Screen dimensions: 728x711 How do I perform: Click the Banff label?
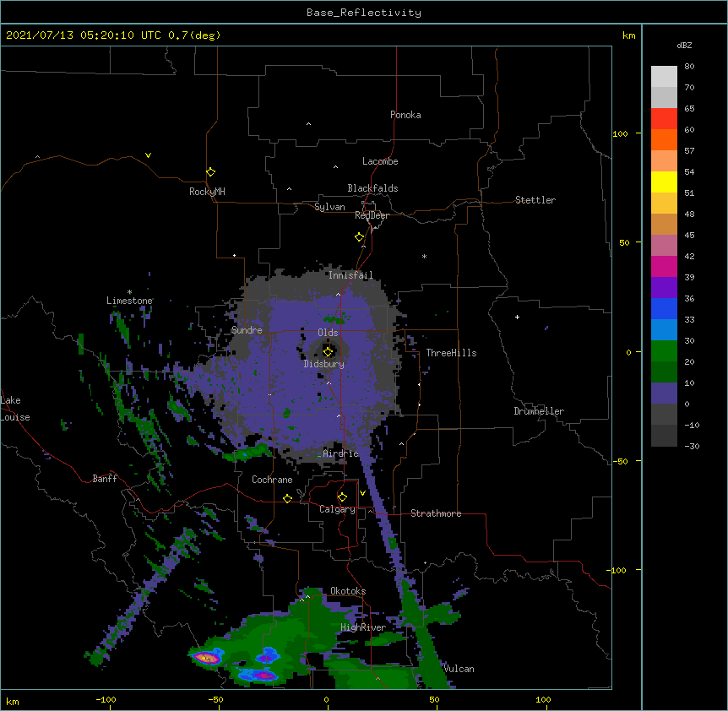tap(105, 479)
